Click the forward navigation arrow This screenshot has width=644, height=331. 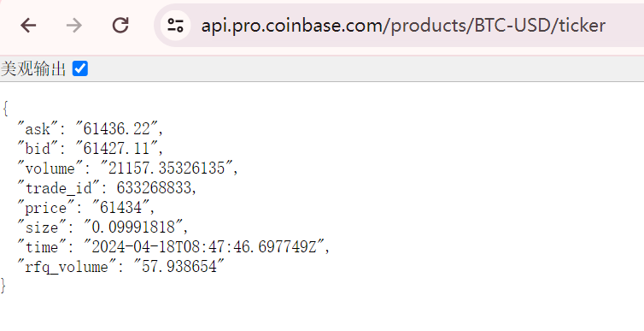(x=74, y=26)
